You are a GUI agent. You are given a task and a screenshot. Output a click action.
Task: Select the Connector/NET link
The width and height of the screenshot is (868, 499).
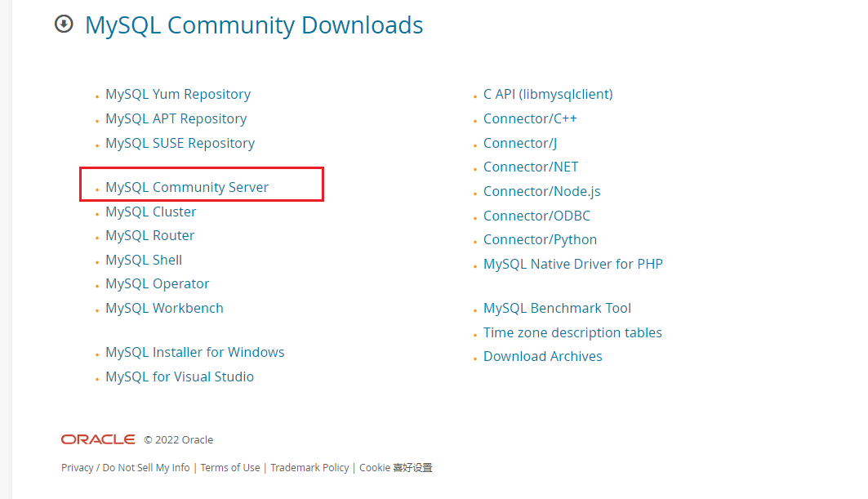pyautogui.click(x=531, y=167)
